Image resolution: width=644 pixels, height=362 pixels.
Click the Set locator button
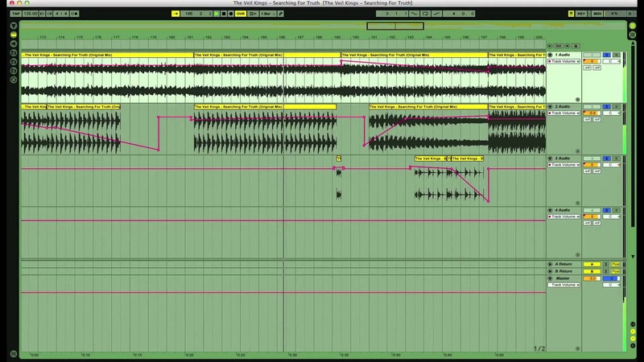pyautogui.click(x=558, y=46)
